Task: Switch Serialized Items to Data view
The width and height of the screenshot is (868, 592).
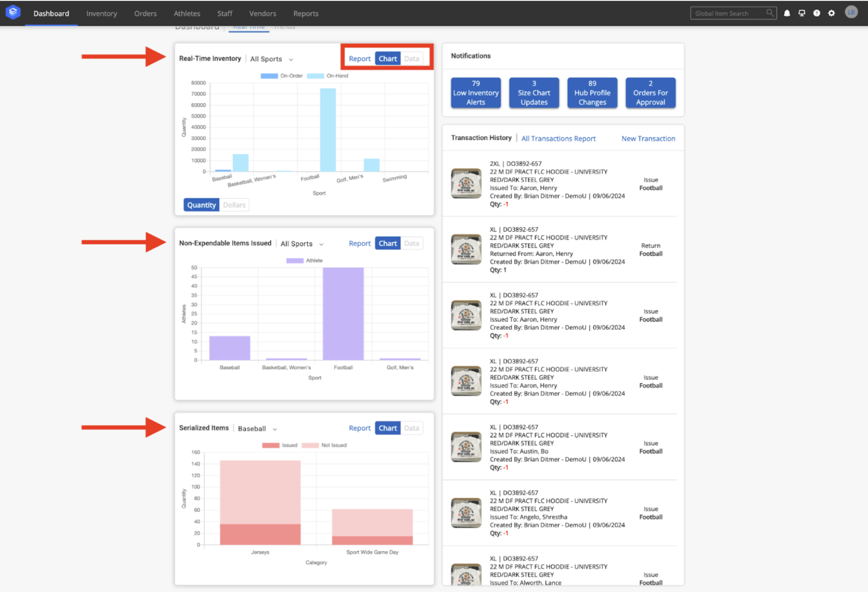Action: click(412, 428)
